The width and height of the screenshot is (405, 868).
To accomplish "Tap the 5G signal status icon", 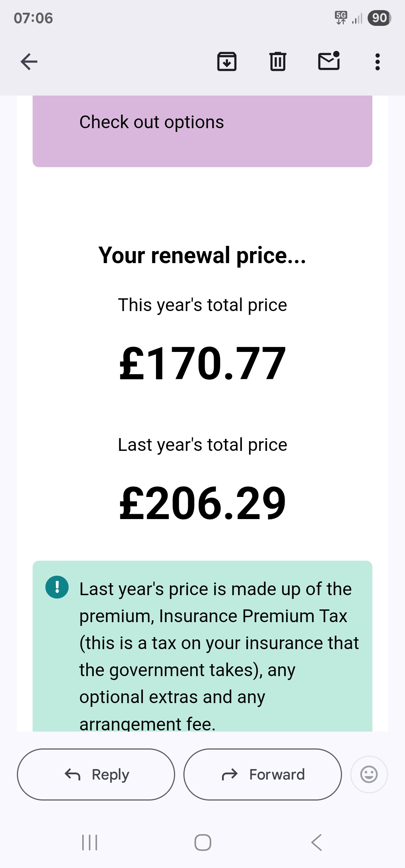I will [x=341, y=18].
